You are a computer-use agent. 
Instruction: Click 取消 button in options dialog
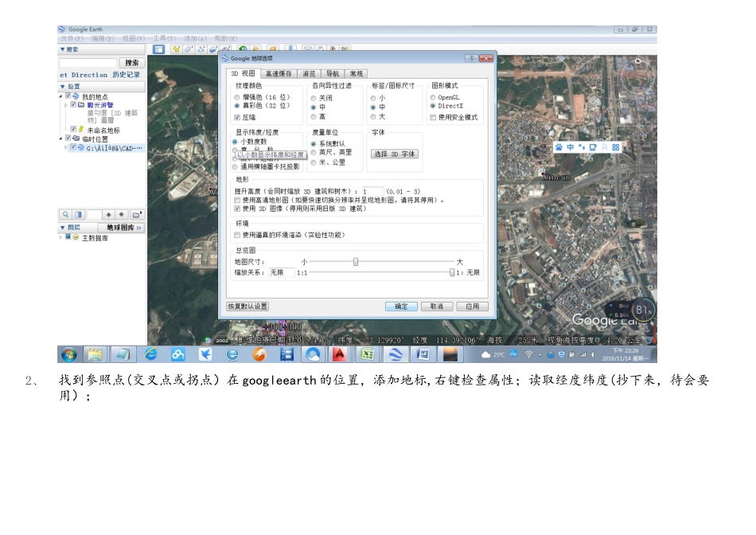point(437,307)
